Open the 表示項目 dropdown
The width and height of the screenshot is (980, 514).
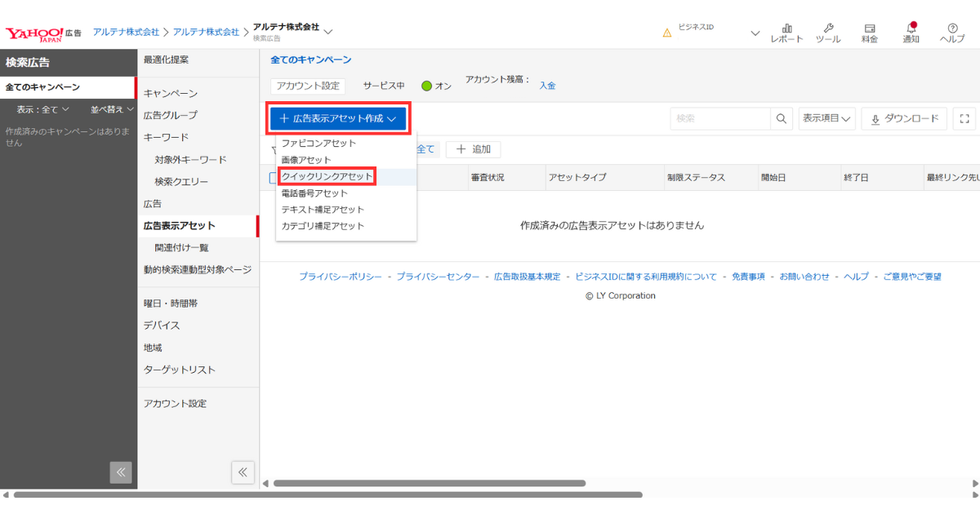click(x=826, y=118)
